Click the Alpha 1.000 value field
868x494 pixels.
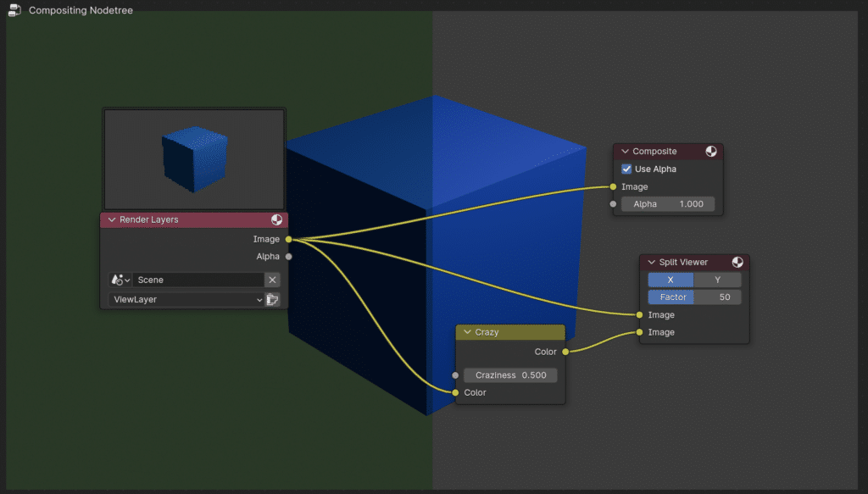pyautogui.click(x=668, y=203)
